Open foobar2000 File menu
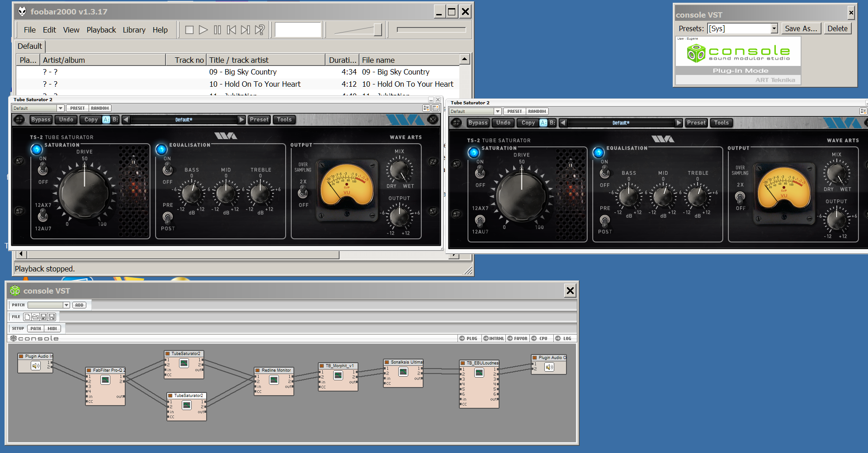This screenshot has height=453, width=868. [x=29, y=30]
